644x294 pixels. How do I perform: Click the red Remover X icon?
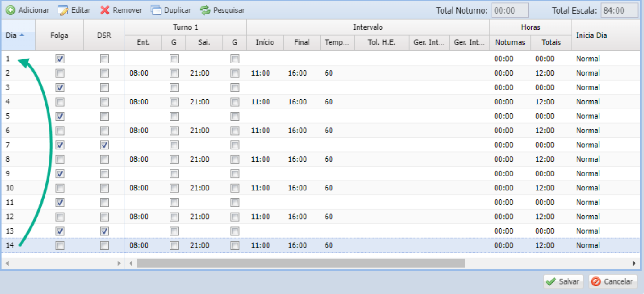105,10
